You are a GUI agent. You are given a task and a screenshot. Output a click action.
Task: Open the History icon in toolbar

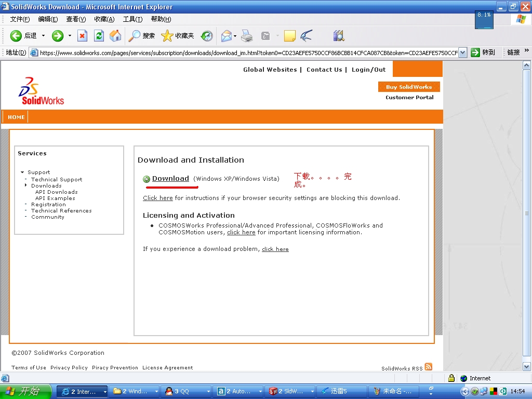tap(207, 36)
